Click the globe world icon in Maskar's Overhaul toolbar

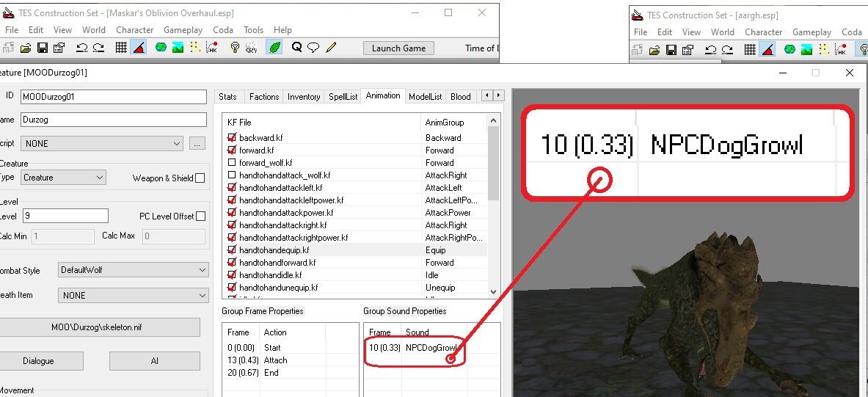[161, 48]
